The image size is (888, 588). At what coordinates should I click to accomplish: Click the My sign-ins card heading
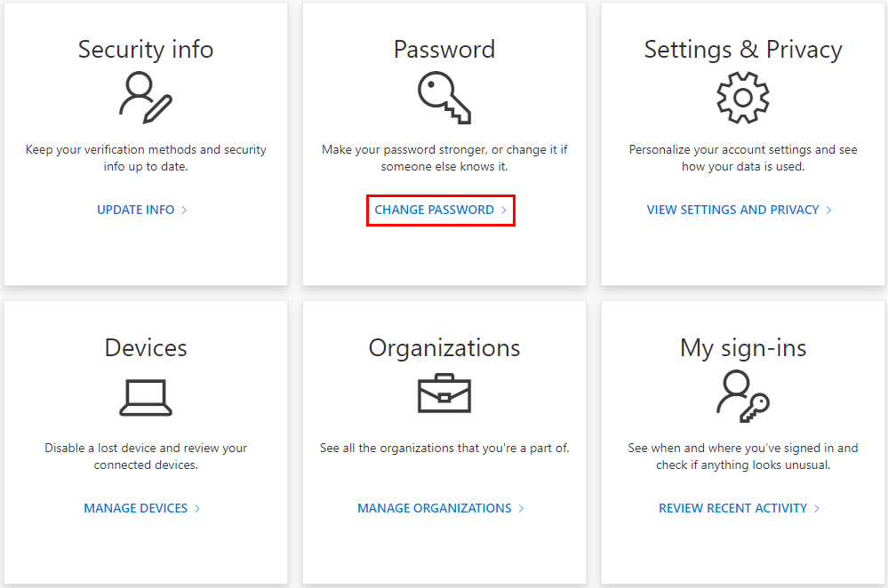(743, 348)
